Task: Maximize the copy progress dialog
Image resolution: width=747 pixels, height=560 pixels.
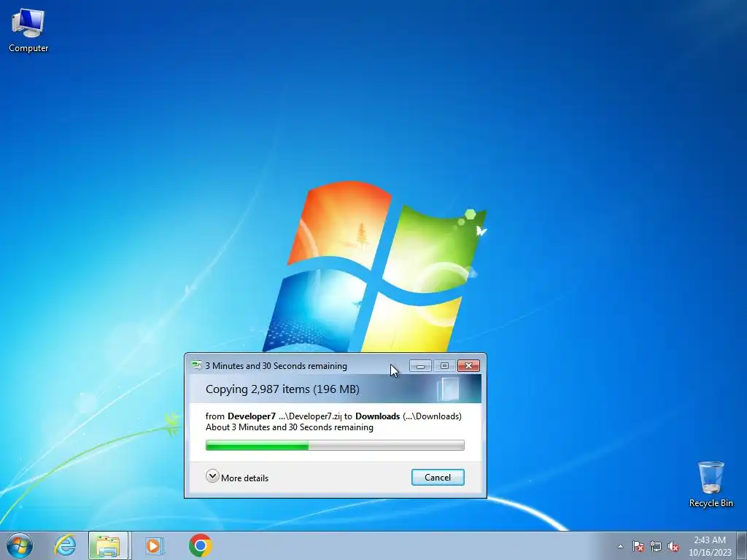Action: 444,366
